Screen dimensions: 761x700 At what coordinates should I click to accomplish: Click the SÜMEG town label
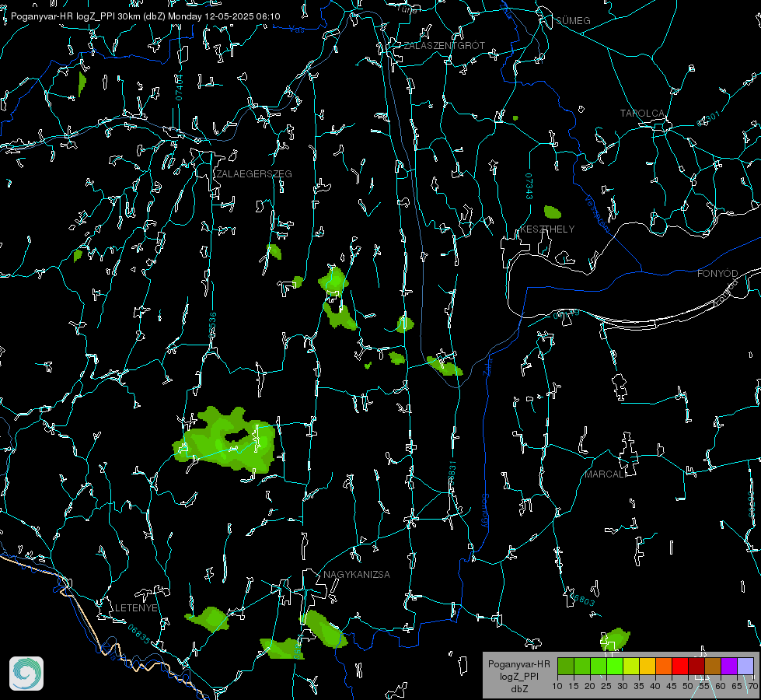coord(573,20)
